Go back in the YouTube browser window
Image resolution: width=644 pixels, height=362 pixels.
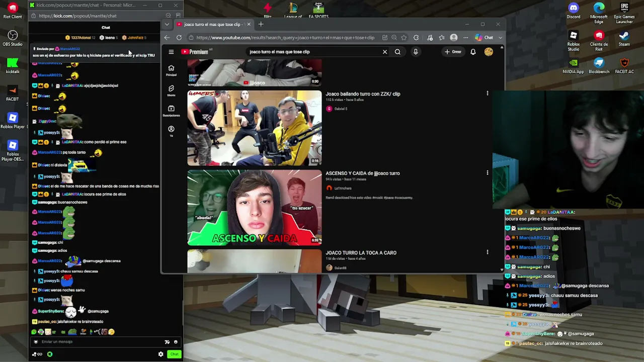tap(167, 38)
